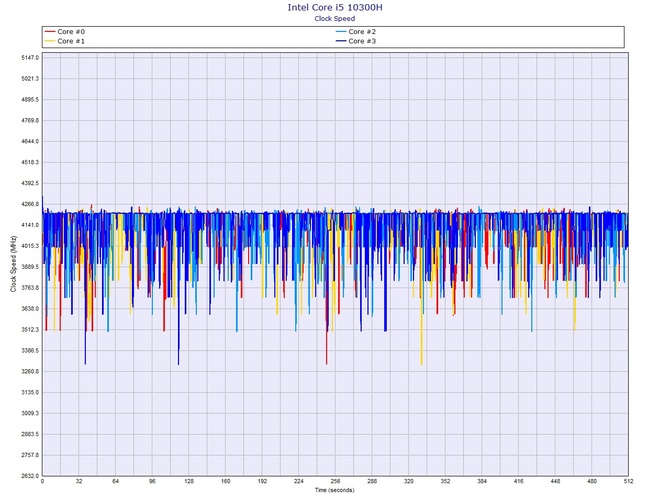
Task: Click the 4266.8 y-axis value
Action: pyautogui.click(x=30, y=204)
